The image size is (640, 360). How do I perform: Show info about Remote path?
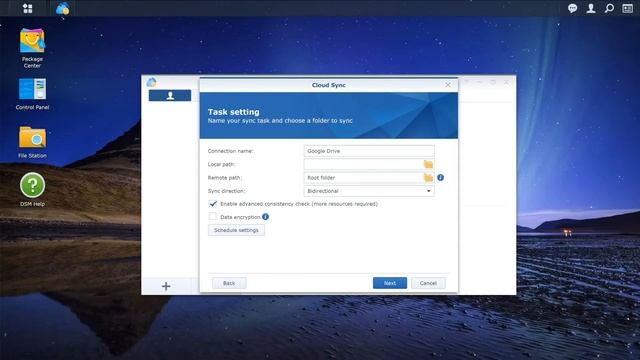pyautogui.click(x=440, y=178)
